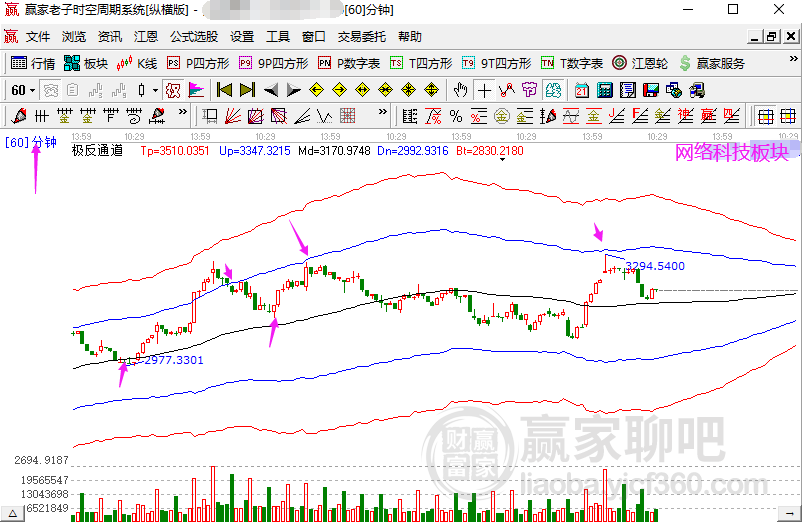Click the triangle button at bottom-left corner
Viewport: 802px width, 522px height.
click(x=12, y=514)
